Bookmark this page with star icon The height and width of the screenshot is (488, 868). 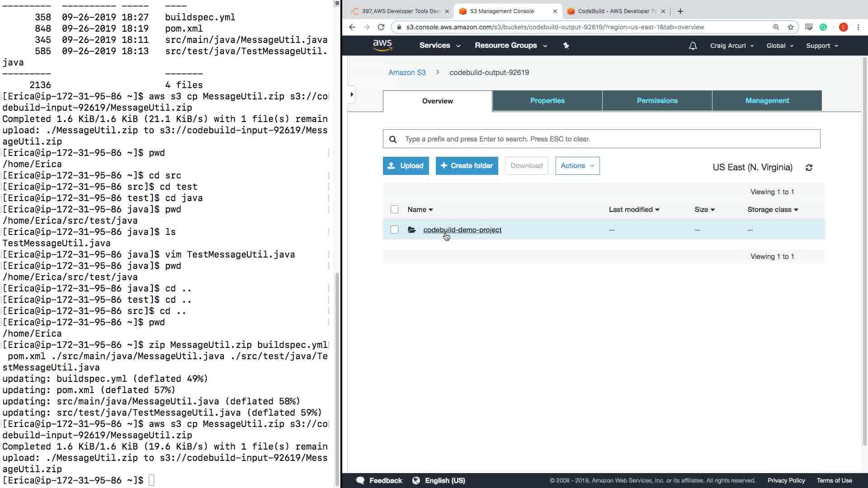pyautogui.click(x=791, y=27)
